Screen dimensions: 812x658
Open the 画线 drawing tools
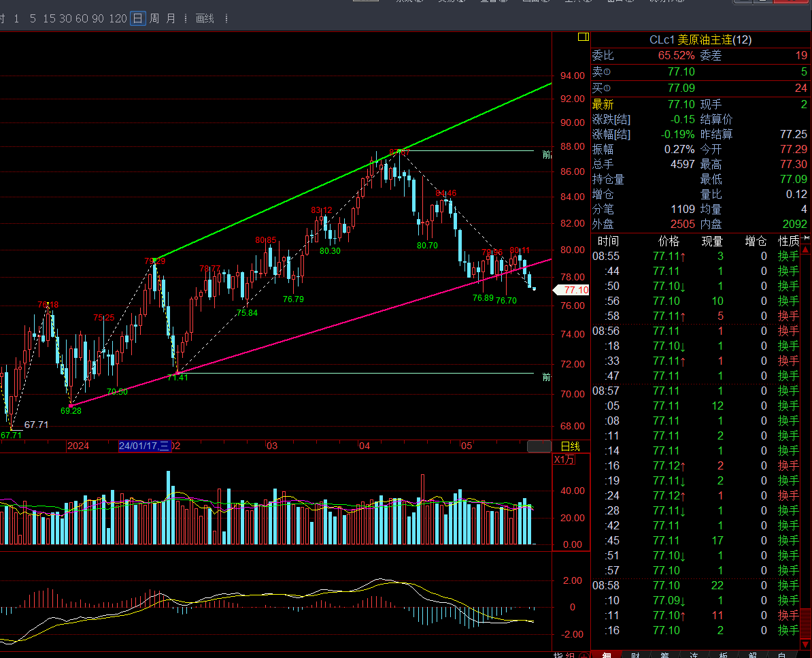point(205,18)
